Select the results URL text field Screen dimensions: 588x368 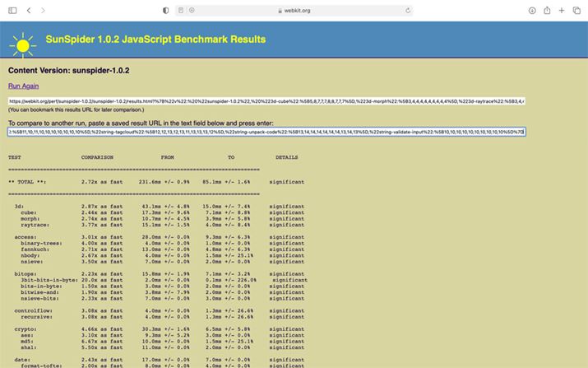(x=266, y=101)
